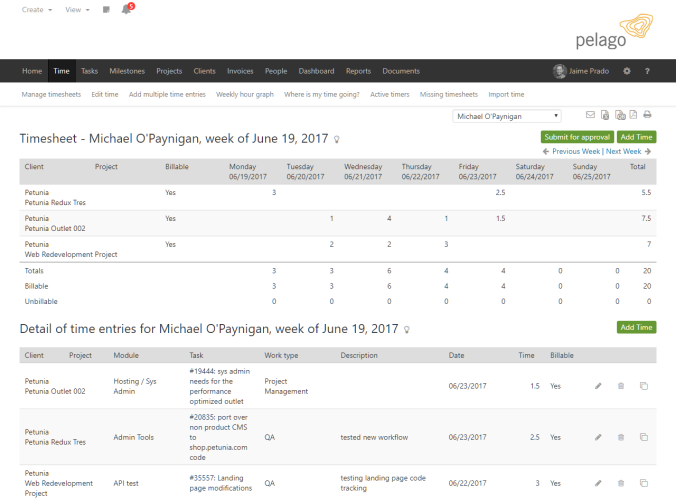Open the Documents tab

[401, 71]
